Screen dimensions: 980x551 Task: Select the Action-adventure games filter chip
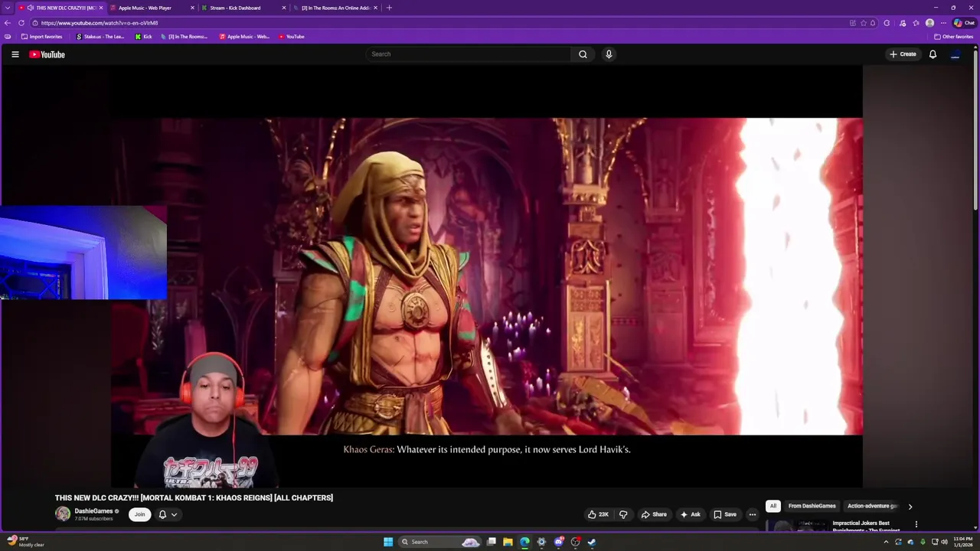[x=872, y=506]
